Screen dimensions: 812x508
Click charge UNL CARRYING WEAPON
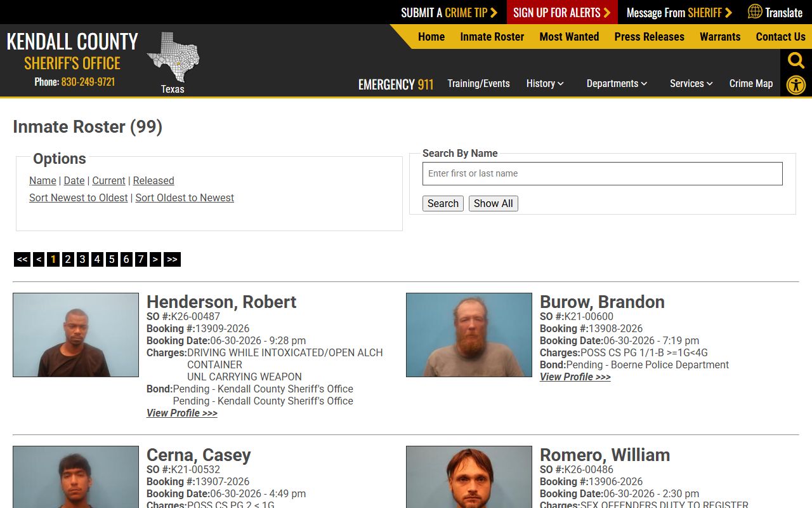point(244,377)
